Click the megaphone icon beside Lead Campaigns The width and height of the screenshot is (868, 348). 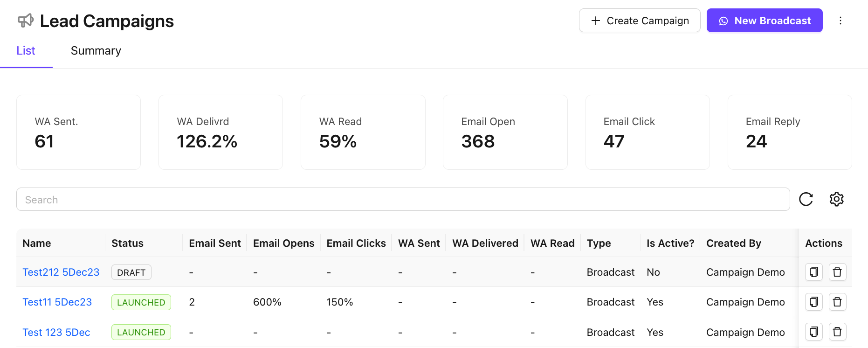(x=26, y=21)
